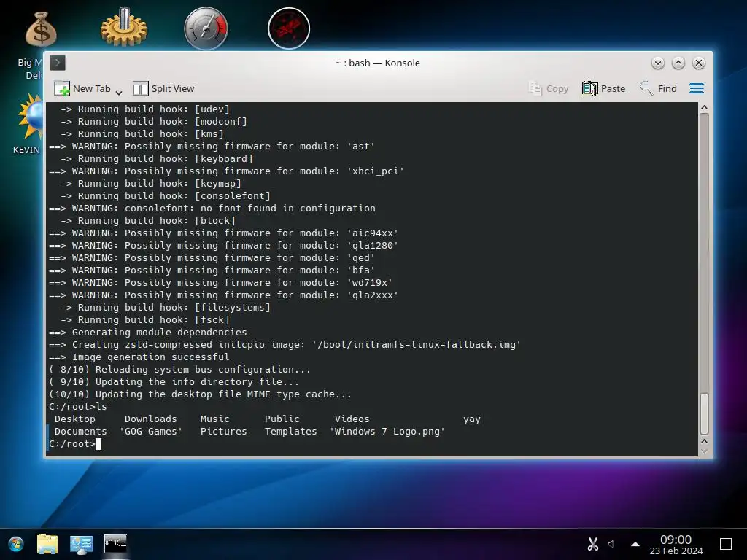This screenshot has height=560, width=747.
Task: Open the golden gear desktop icon
Action: click(x=123, y=27)
